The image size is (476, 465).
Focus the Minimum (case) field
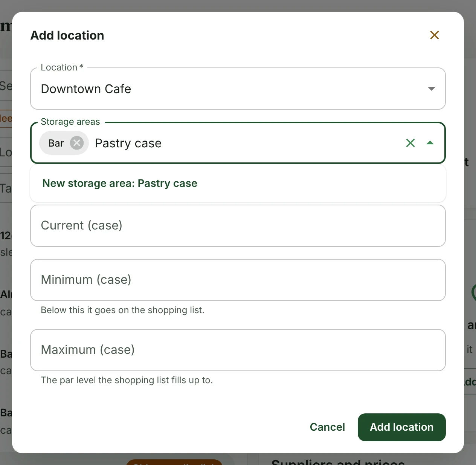click(238, 280)
